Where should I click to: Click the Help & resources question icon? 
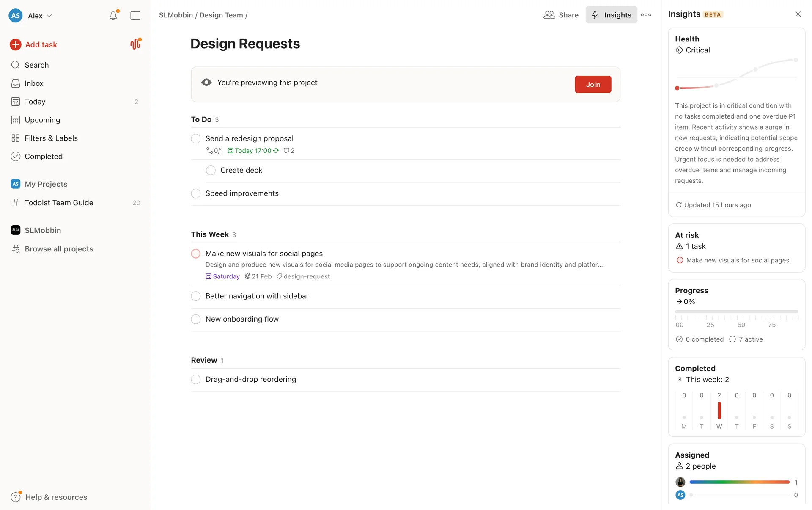point(16,497)
